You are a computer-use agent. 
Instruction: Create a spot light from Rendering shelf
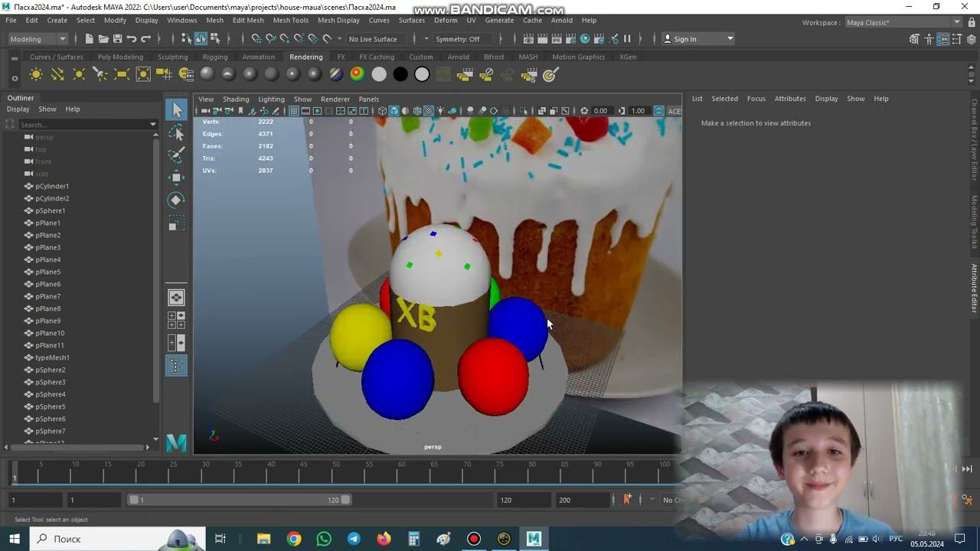(x=100, y=74)
